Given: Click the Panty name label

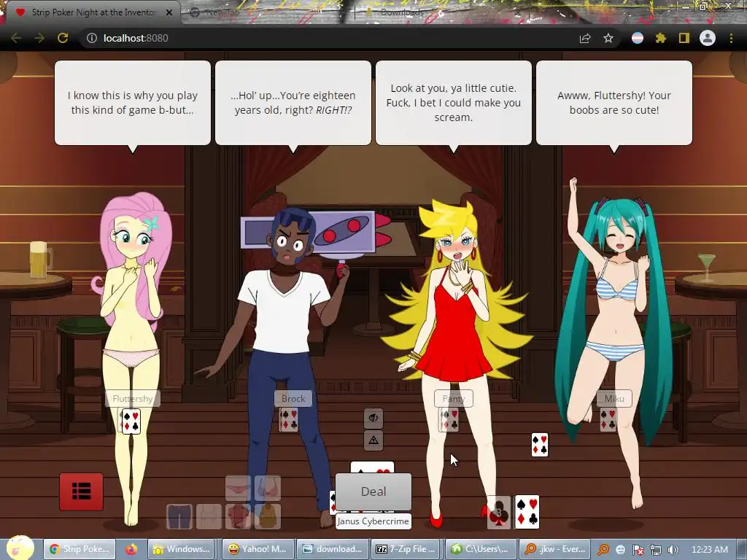Looking at the screenshot, I should [x=454, y=399].
